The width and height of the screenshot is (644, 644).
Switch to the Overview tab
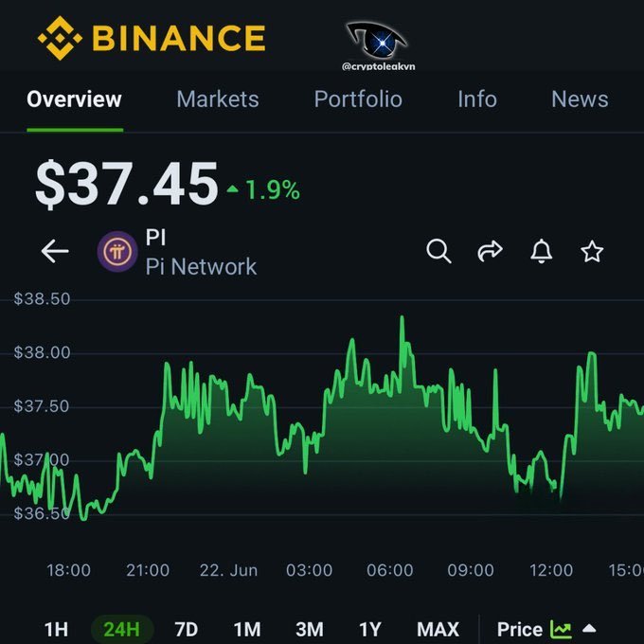tap(74, 99)
